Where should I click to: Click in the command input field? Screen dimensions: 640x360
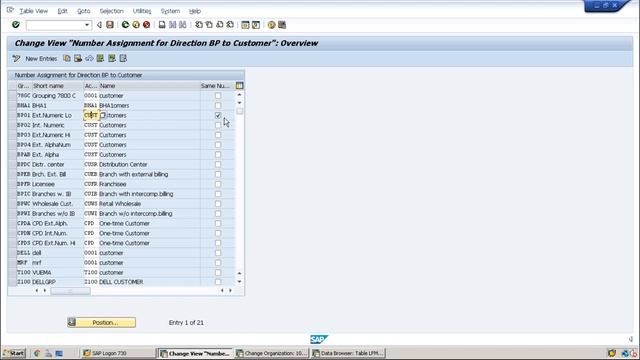click(55, 25)
